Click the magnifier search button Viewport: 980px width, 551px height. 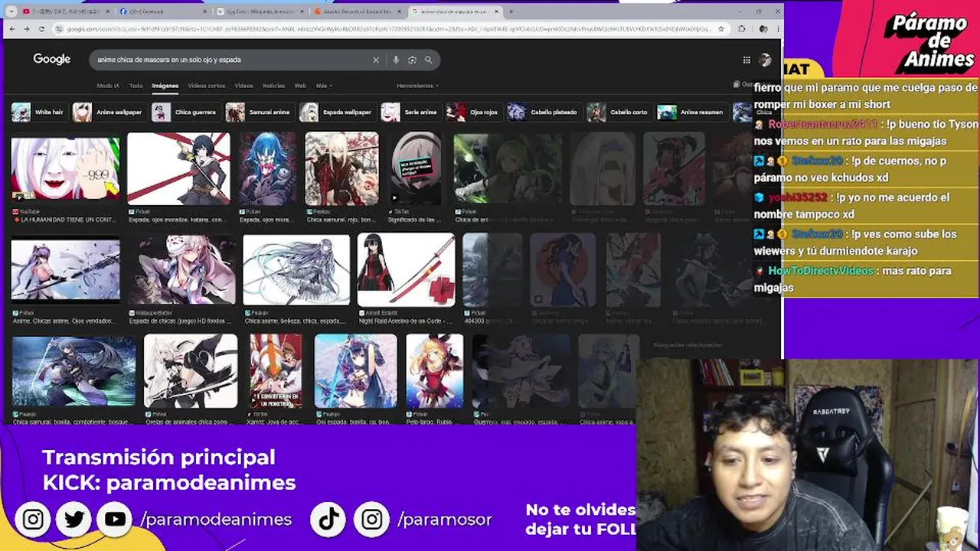(x=428, y=60)
